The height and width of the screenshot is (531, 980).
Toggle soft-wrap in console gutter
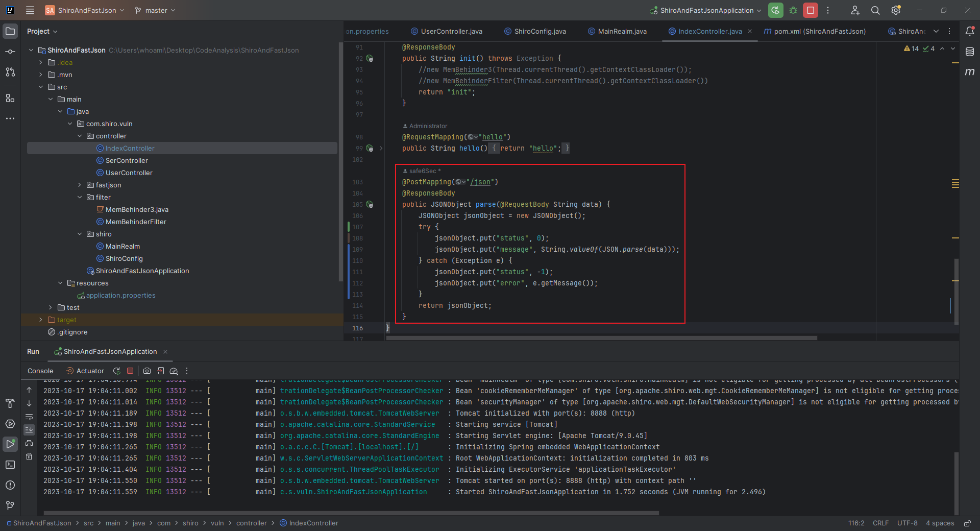click(29, 417)
